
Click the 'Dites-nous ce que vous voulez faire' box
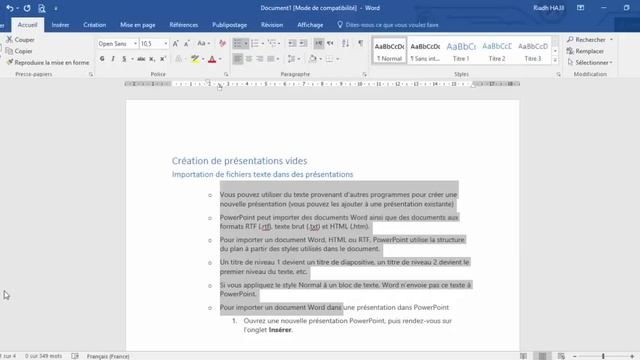click(388, 25)
